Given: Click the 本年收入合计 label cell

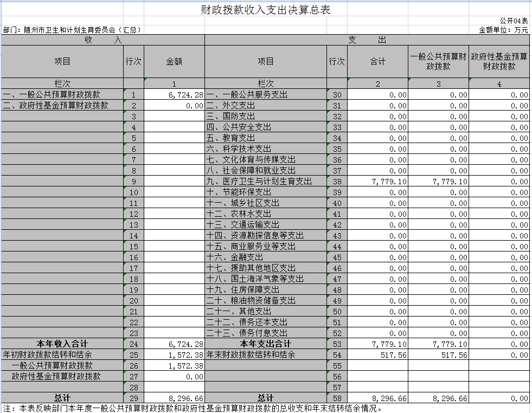Looking at the screenshot, I should tap(62, 344).
